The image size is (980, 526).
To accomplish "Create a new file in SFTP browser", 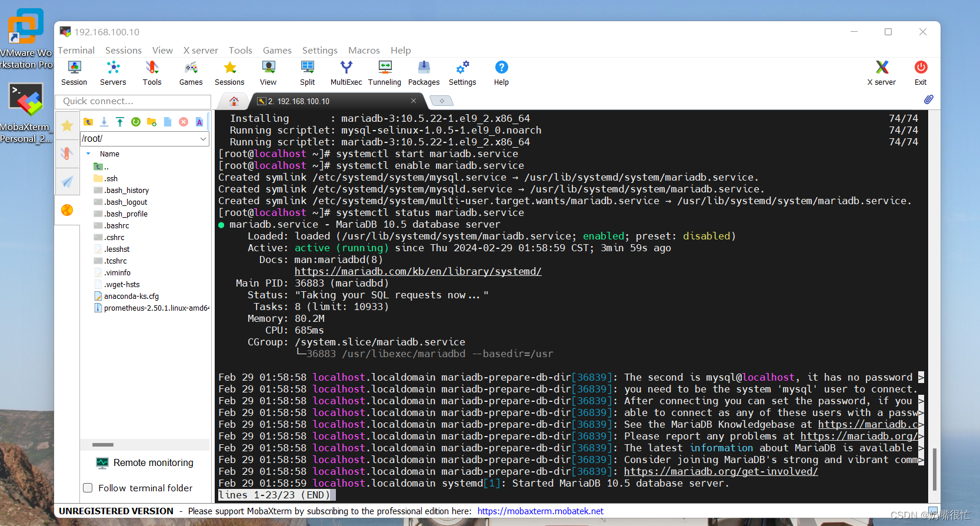I will pyautogui.click(x=168, y=122).
